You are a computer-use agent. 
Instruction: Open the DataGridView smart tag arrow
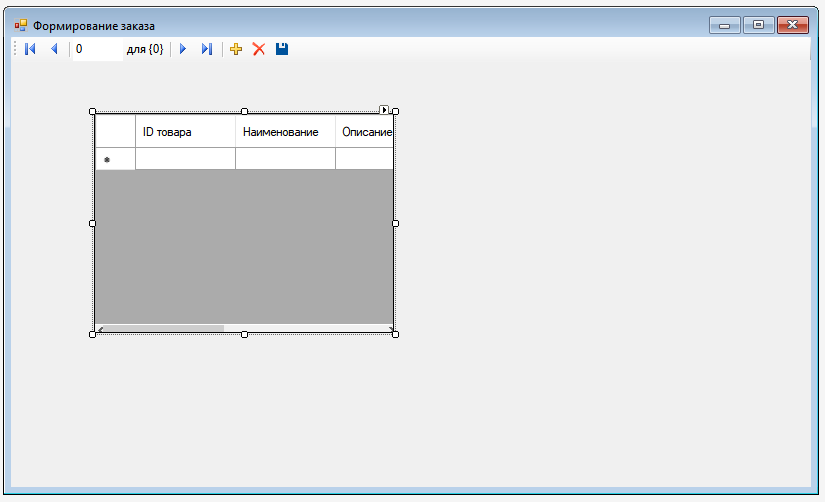point(384,109)
